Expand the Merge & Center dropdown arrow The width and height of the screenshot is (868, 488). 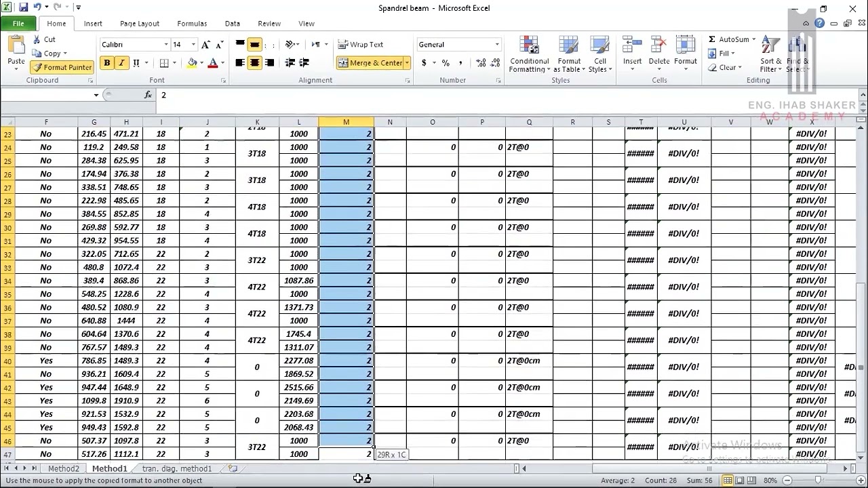point(407,63)
